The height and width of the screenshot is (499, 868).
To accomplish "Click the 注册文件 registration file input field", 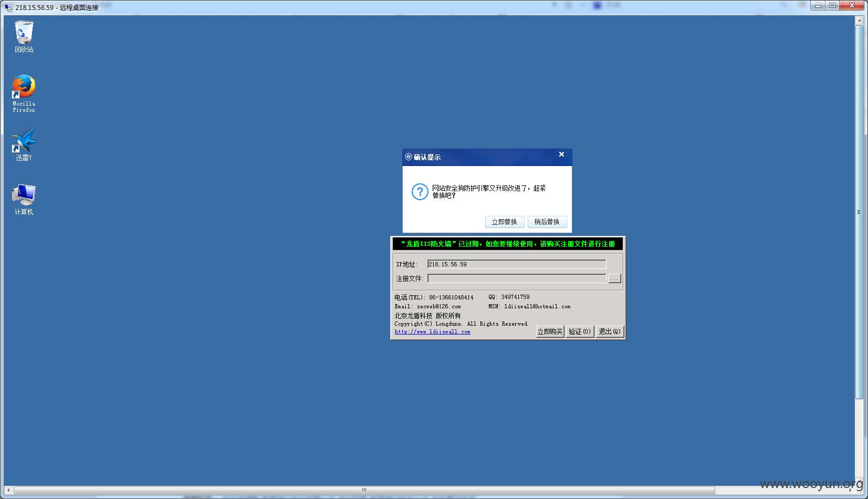I will [517, 278].
